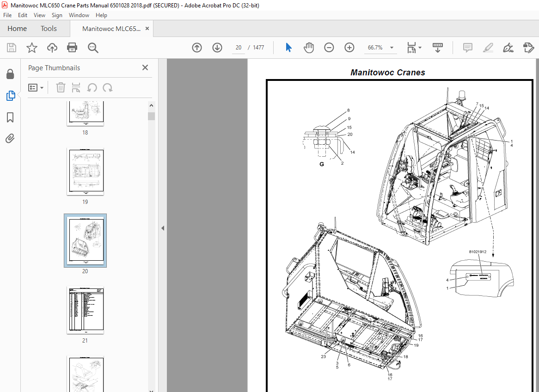Open security lock panel
Image resolution: width=539 pixels, height=392 pixels.
(x=10, y=74)
